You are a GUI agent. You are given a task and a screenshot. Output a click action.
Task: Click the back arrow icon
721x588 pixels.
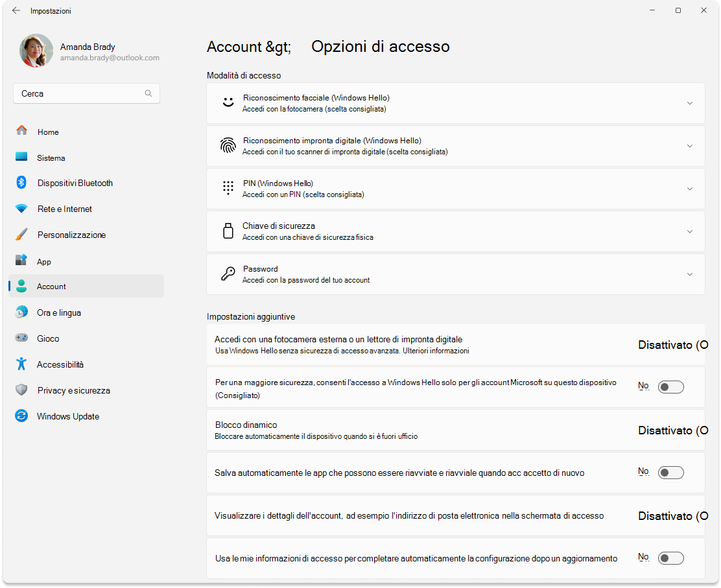click(x=16, y=10)
